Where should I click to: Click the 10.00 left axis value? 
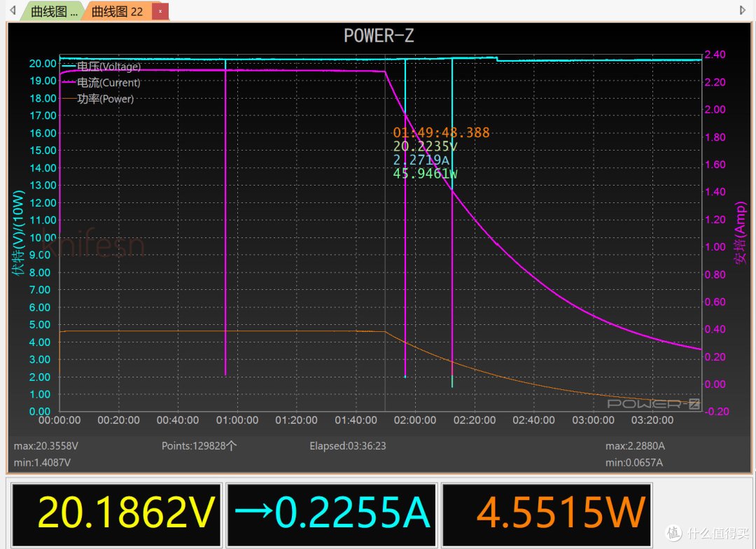pyautogui.click(x=43, y=237)
